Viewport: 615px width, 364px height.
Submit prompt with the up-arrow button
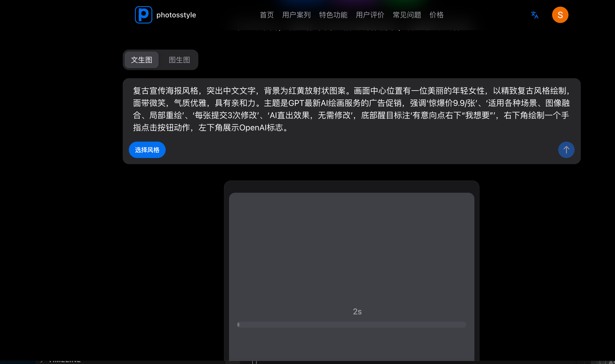[566, 150]
